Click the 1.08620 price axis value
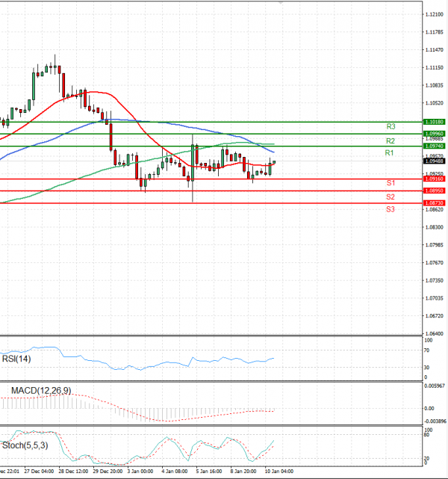Screen dimensions: 448x479 coord(435,209)
